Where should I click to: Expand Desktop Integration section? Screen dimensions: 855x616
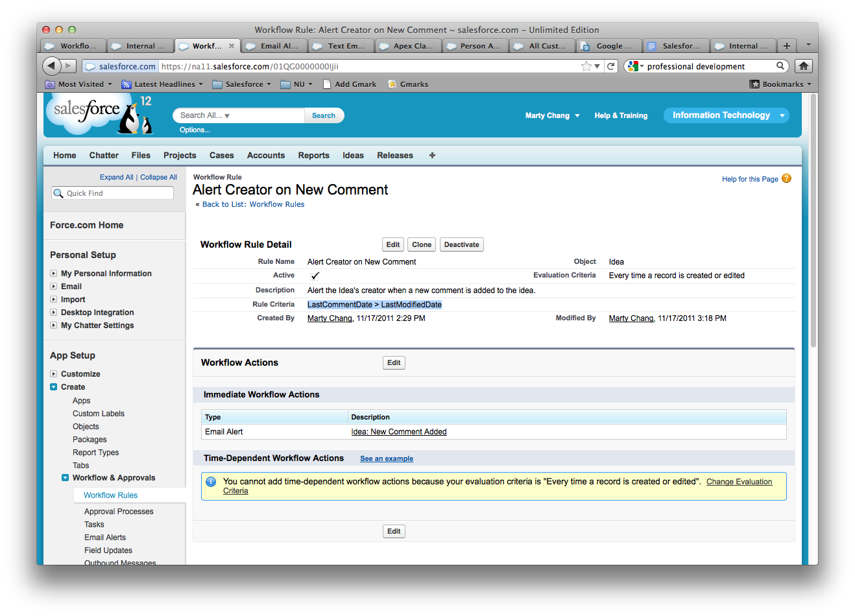(53, 313)
